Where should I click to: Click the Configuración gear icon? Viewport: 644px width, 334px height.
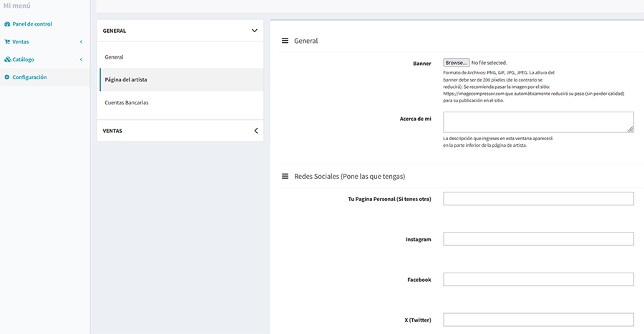click(x=7, y=77)
